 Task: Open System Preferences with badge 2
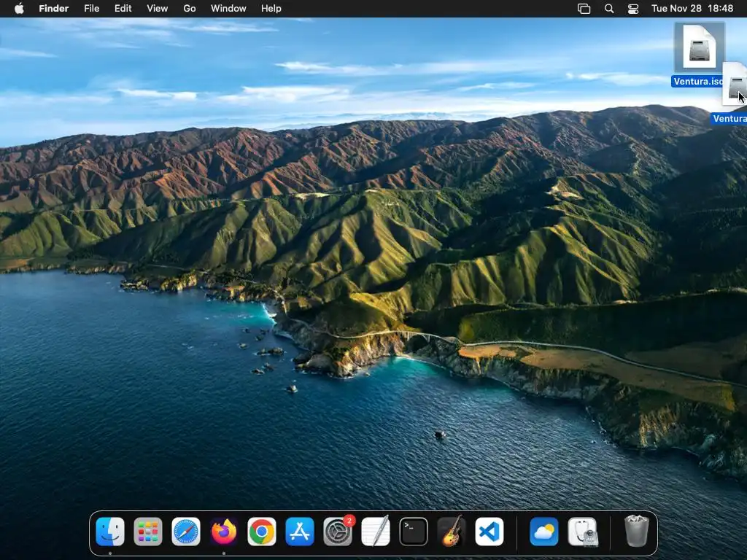click(338, 532)
